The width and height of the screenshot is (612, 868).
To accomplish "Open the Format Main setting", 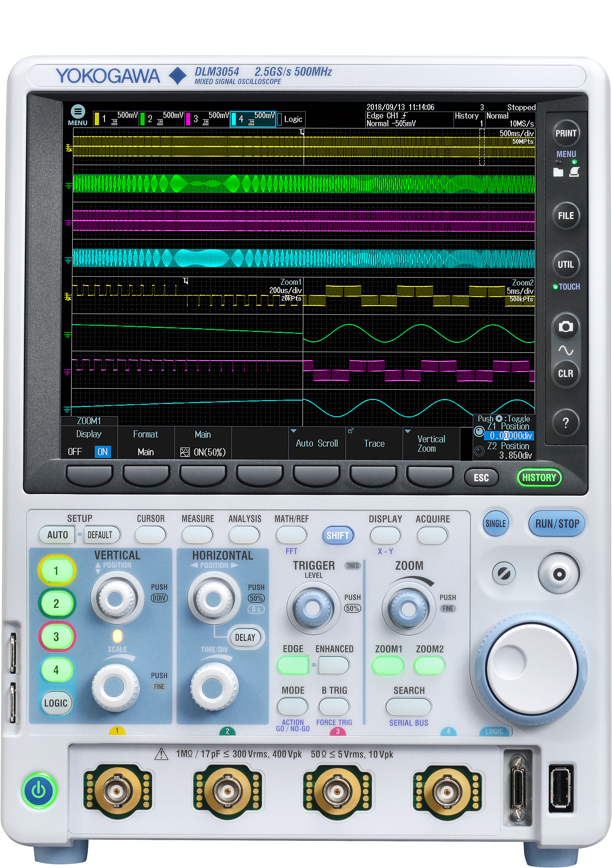I will [146, 443].
